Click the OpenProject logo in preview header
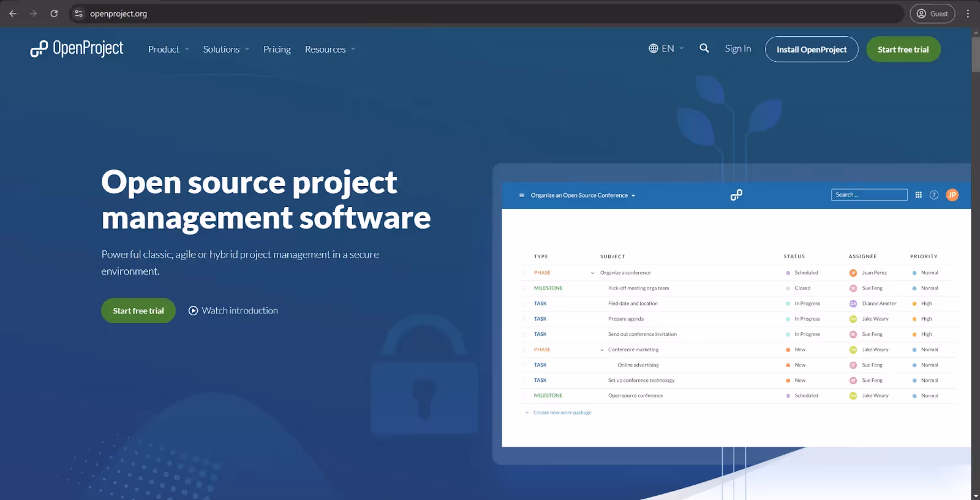 click(x=736, y=195)
